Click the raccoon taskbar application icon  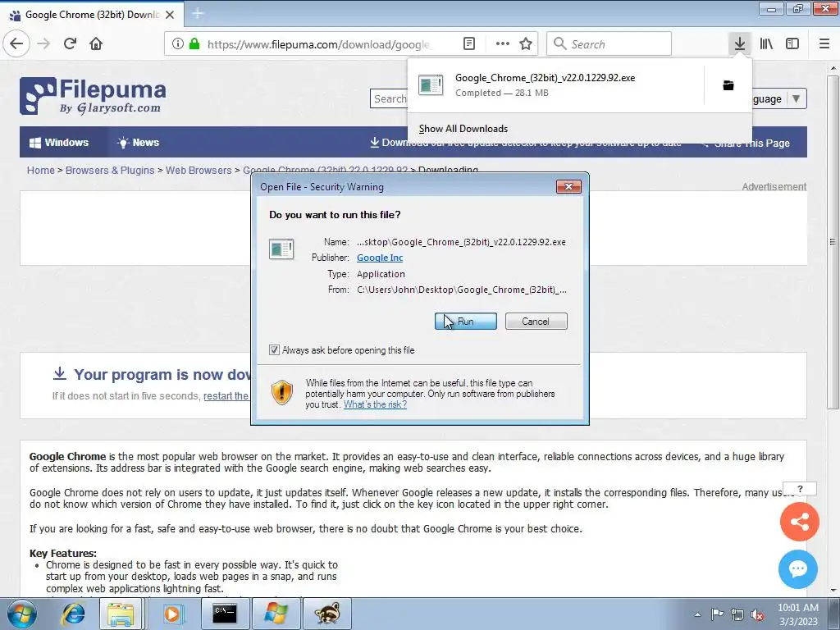[326, 614]
